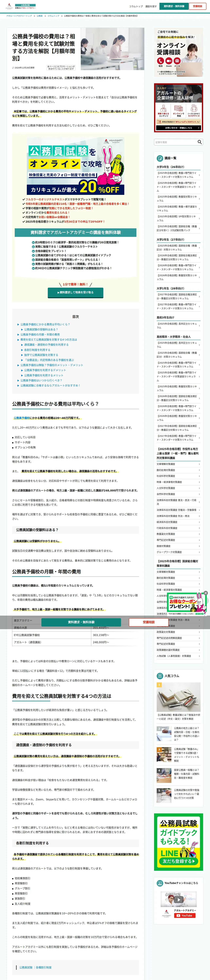Click the コラムトップ breadcrumb link
Image resolution: width=210 pixels, height=980 pixels.
tap(53, 16)
